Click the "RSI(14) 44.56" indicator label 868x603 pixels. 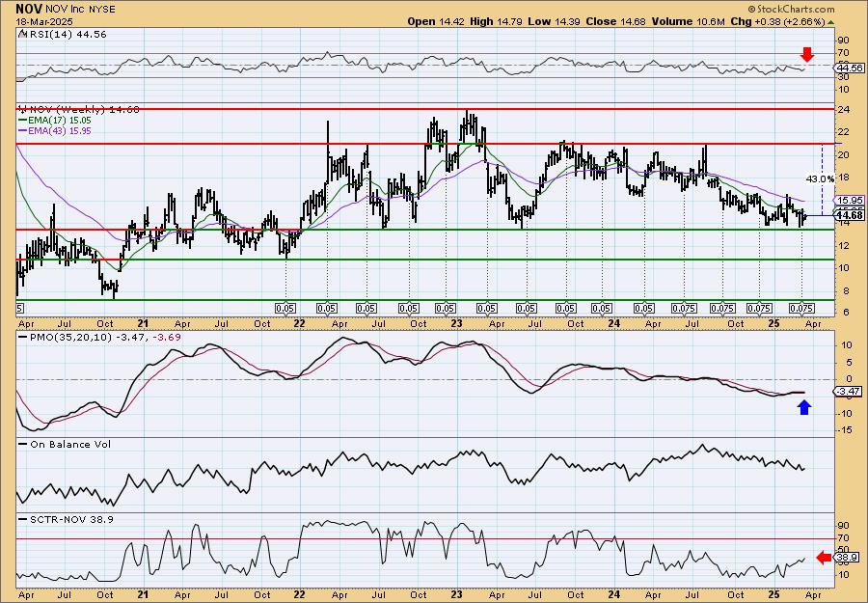tap(67, 35)
